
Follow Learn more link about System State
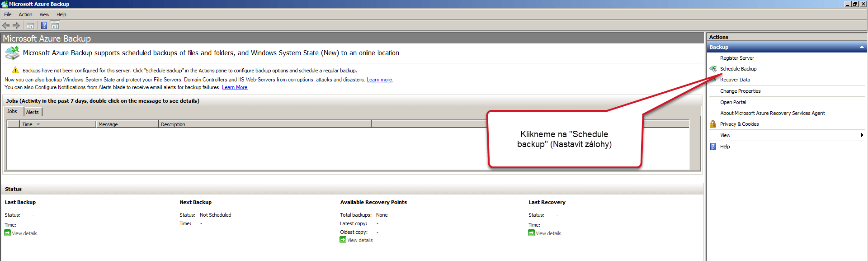tap(379, 80)
